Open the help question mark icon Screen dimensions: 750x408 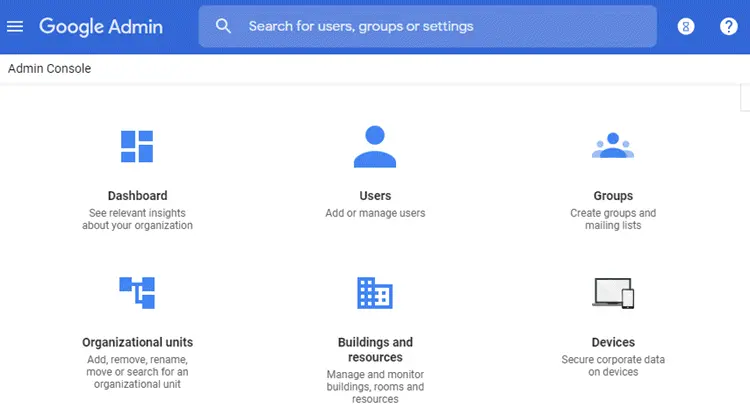coord(729,26)
